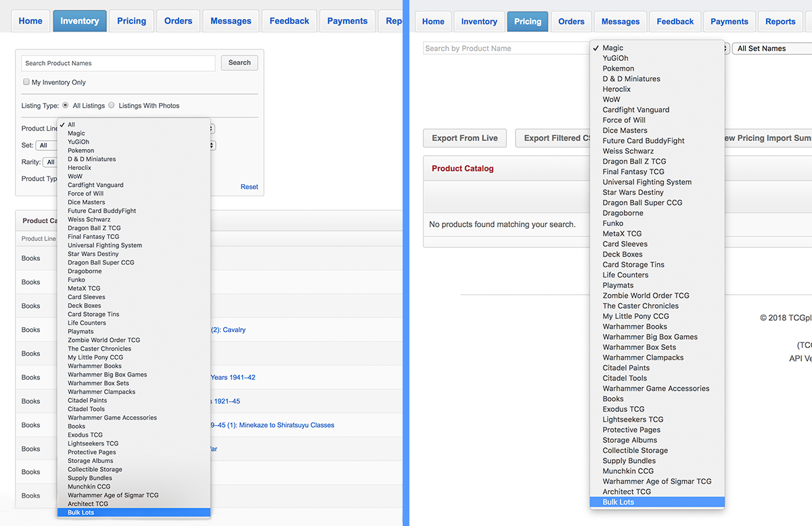Open the Reports tab in the right window

point(780,22)
